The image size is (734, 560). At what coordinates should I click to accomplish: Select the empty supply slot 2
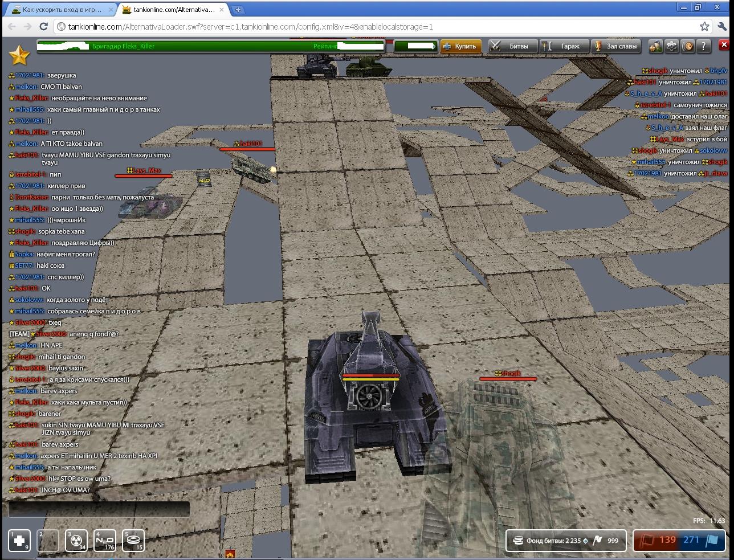48,540
